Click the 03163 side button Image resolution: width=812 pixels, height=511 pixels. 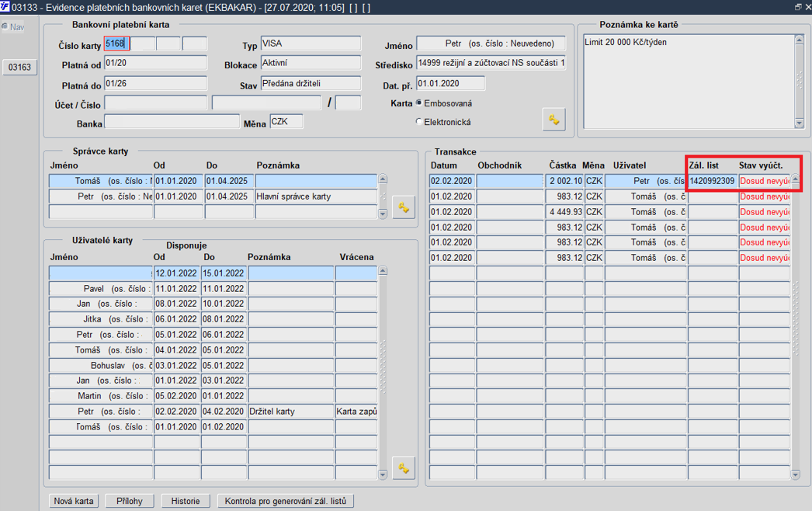coord(19,67)
